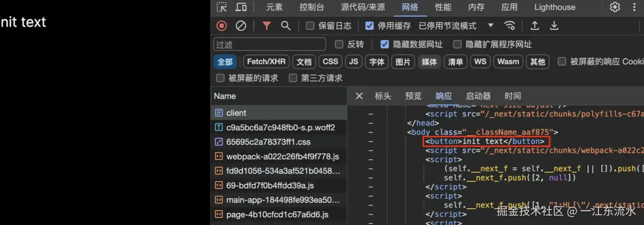Filter requests by 文档 type
The image size is (644, 225).
coord(304,62)
